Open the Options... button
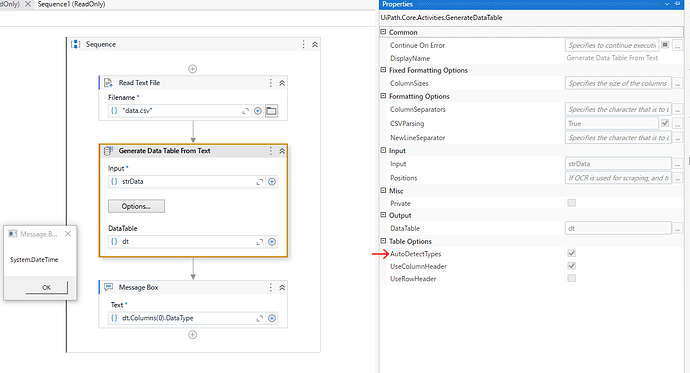 136,206
